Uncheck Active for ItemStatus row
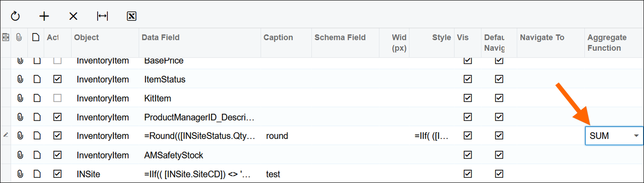Image resolution: width=644 pixels, height=183 pixels. tap(57, 79)
